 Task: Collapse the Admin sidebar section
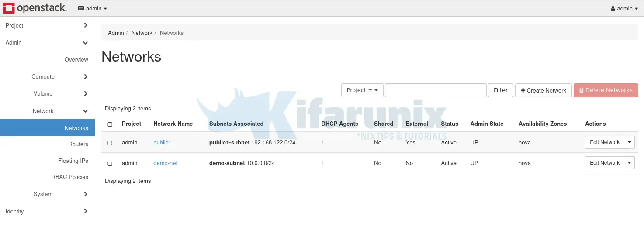coord(47,42)
